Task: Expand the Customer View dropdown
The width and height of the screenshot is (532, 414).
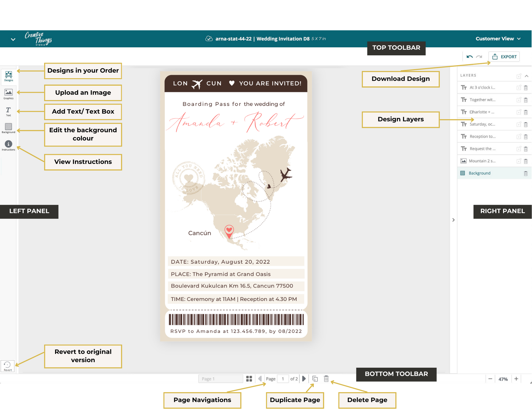Action: (496, 39)
